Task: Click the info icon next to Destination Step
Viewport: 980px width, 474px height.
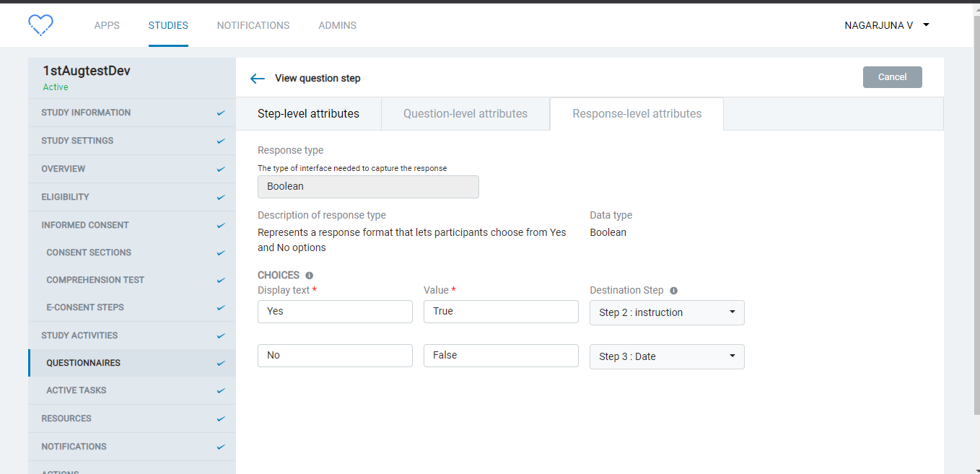Action: click(674, 291)
